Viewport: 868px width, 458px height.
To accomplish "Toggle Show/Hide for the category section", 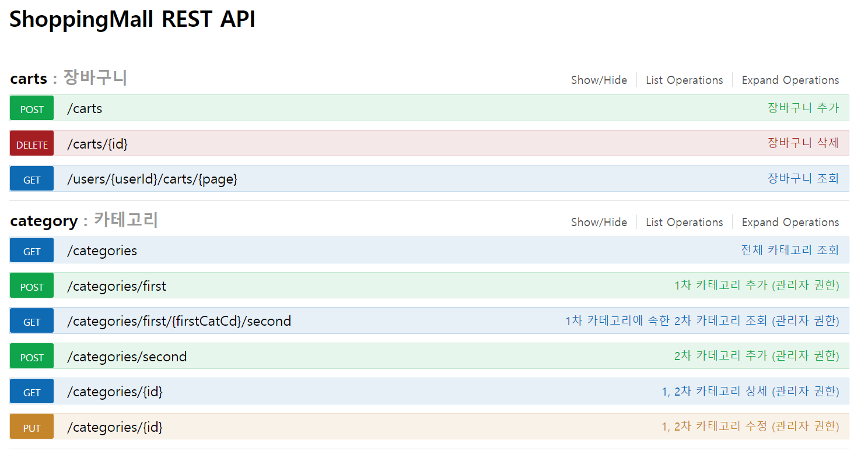I will (x=598, y=222).
